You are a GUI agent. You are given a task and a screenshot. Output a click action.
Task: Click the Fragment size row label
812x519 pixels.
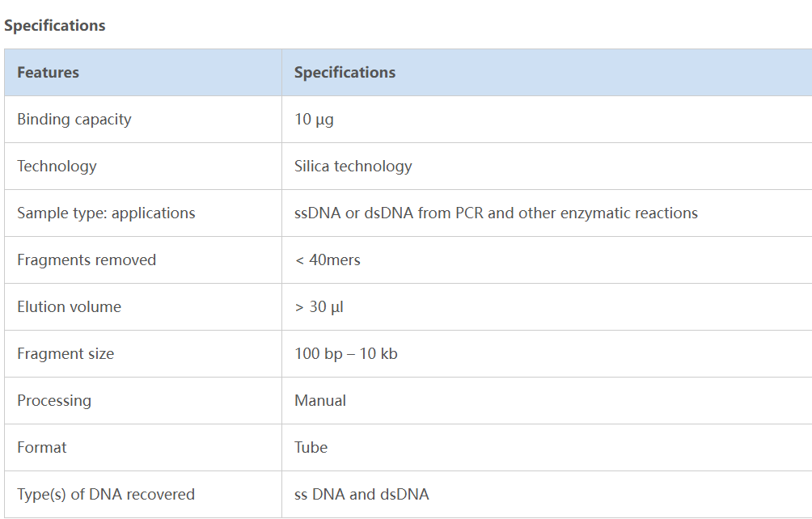click(x=66, y=353)
